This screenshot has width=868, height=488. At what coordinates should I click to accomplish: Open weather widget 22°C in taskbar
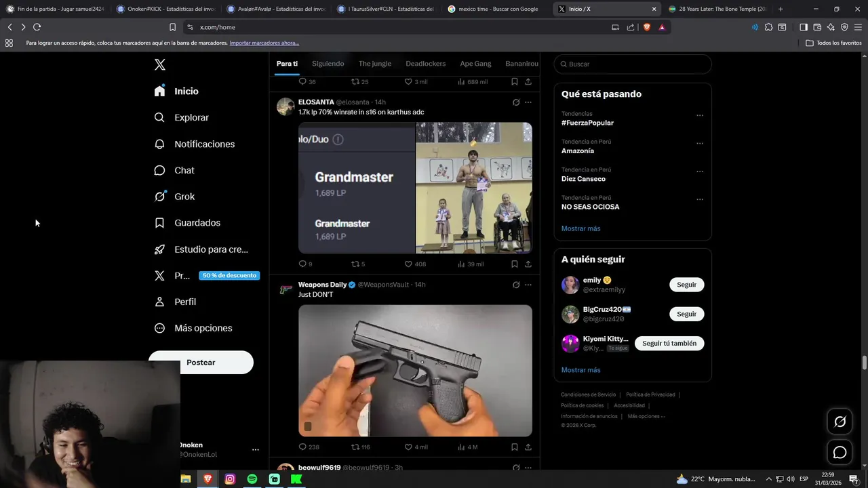click(x=716, y=479)
